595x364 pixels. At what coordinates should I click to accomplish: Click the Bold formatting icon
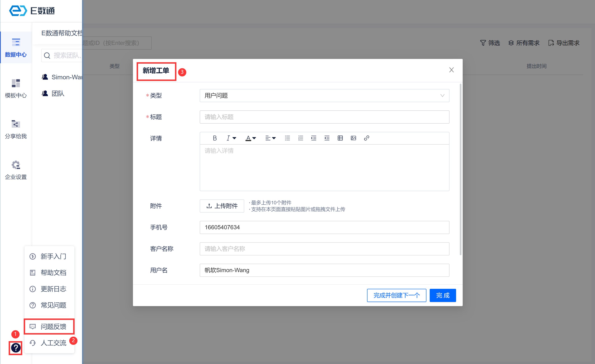pyautogui.click(x=215, y=138)
